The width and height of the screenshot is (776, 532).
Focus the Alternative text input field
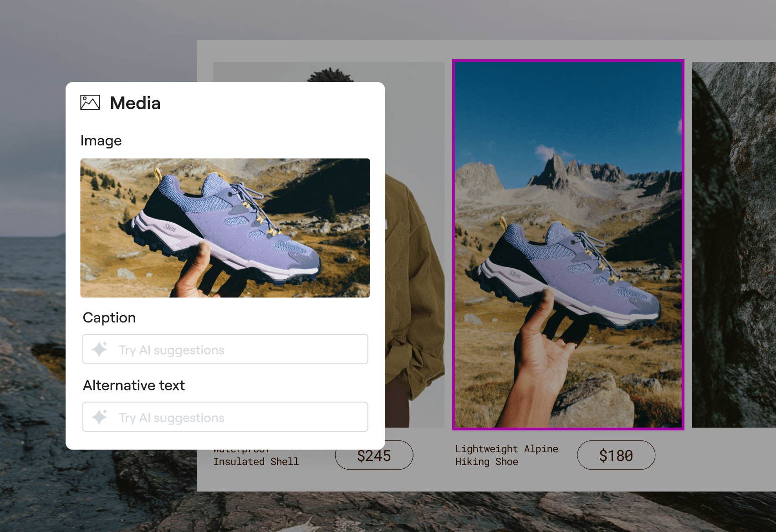pyautogui.click(x=241, y=417)
